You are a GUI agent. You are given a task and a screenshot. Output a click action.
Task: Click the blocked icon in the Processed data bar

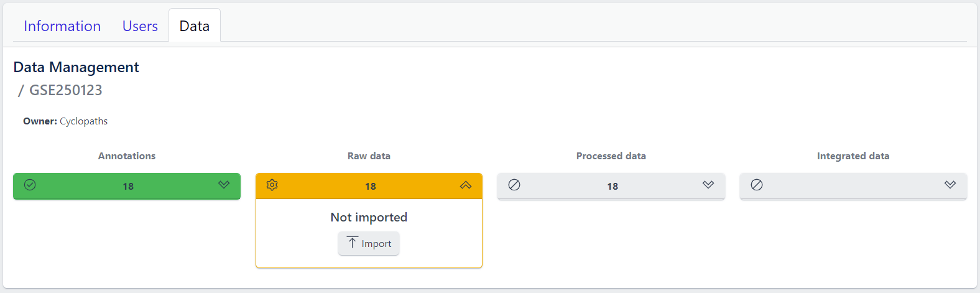[514, 185]
